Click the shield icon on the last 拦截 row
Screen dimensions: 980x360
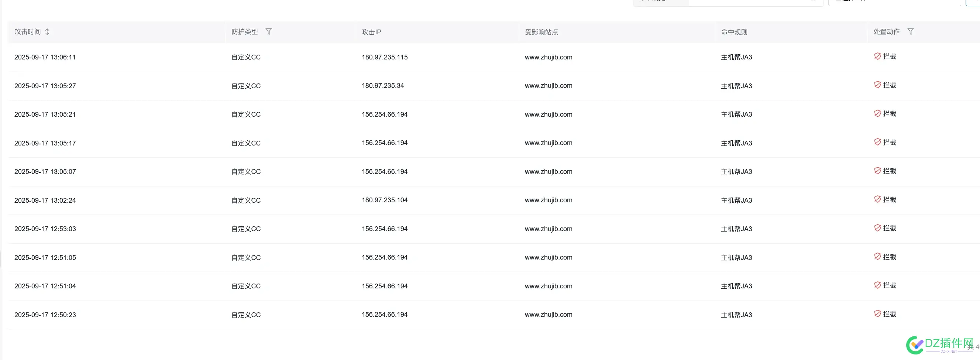[878, 313]
